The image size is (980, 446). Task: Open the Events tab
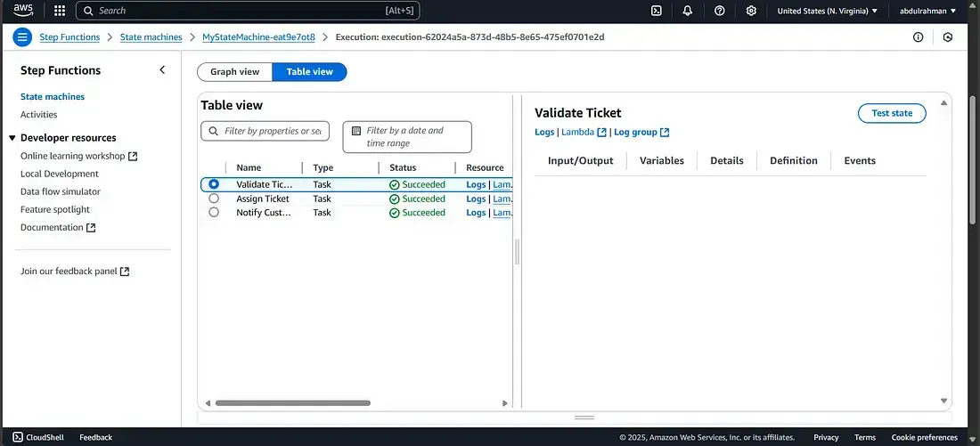pos(860,160)
